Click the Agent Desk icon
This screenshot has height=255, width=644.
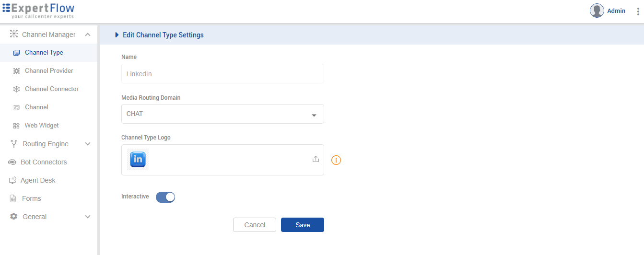coord(12,181)
